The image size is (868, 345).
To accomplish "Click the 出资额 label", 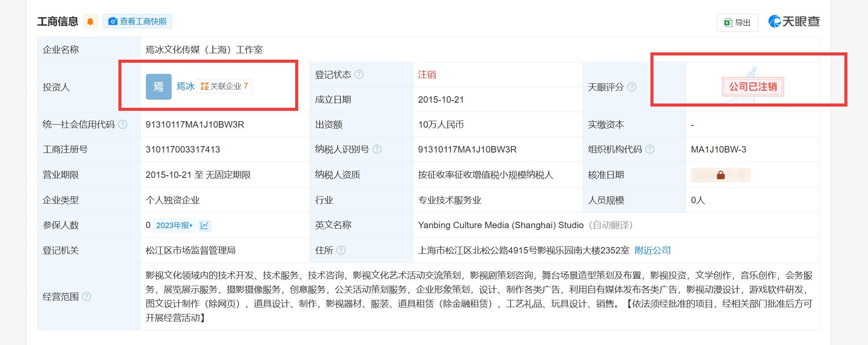I will click(329, 125).
